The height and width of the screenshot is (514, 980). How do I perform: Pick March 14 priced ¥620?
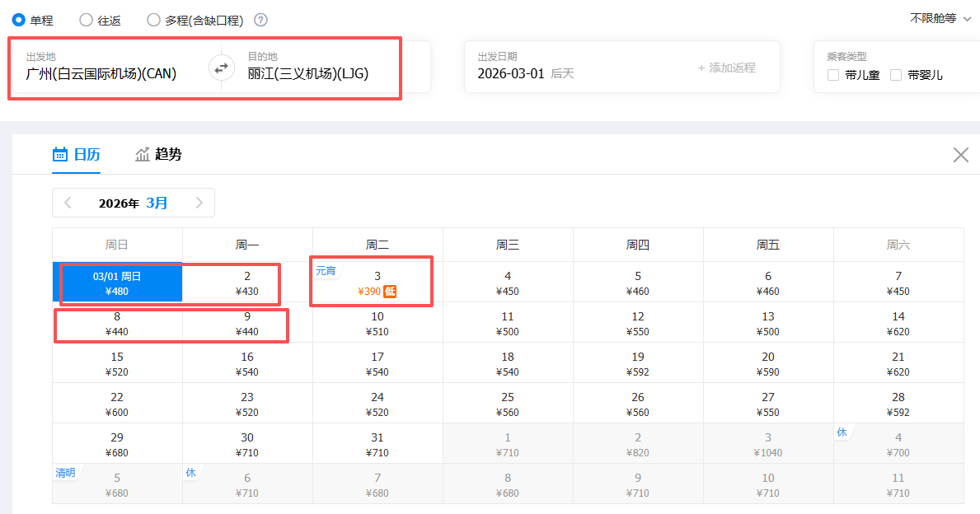click(898, 323)
